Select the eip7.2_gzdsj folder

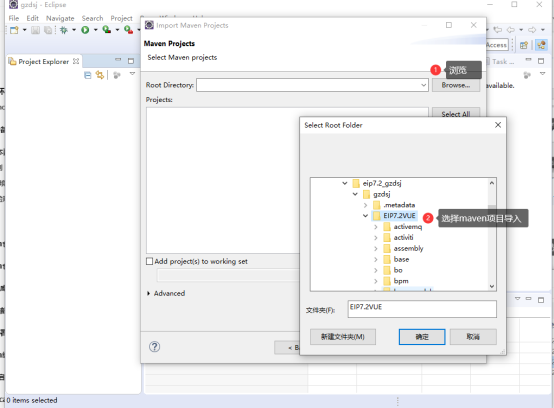(382, 183)
